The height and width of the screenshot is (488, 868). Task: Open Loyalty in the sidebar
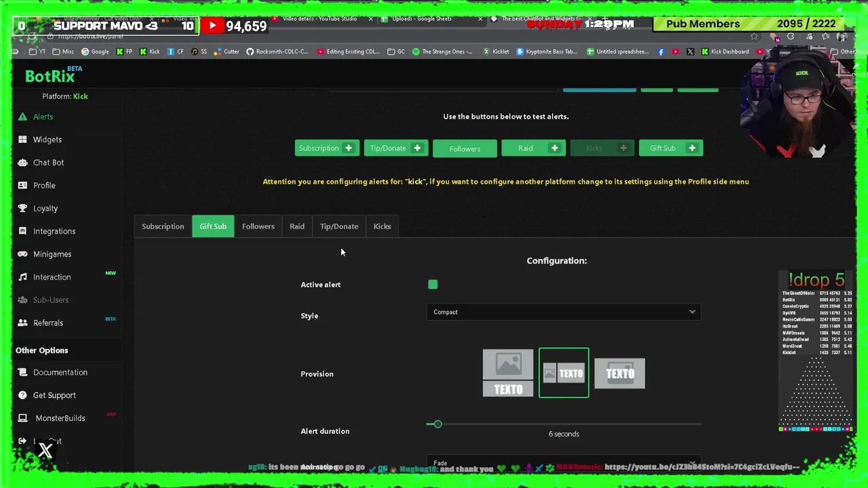tap(45, 208)
